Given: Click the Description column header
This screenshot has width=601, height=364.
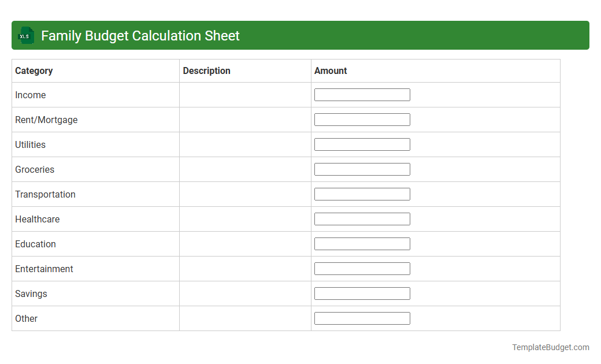Looking at the screenshot, I should tap(206, 70).
